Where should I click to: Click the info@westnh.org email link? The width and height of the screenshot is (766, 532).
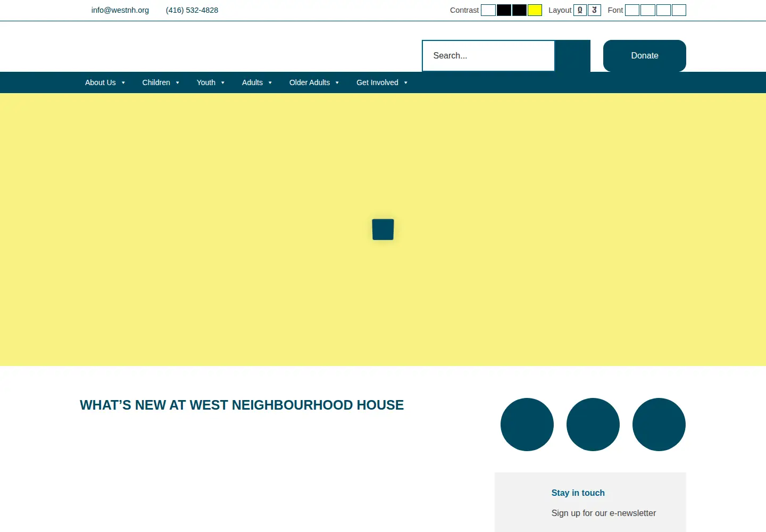pos(120,10)
